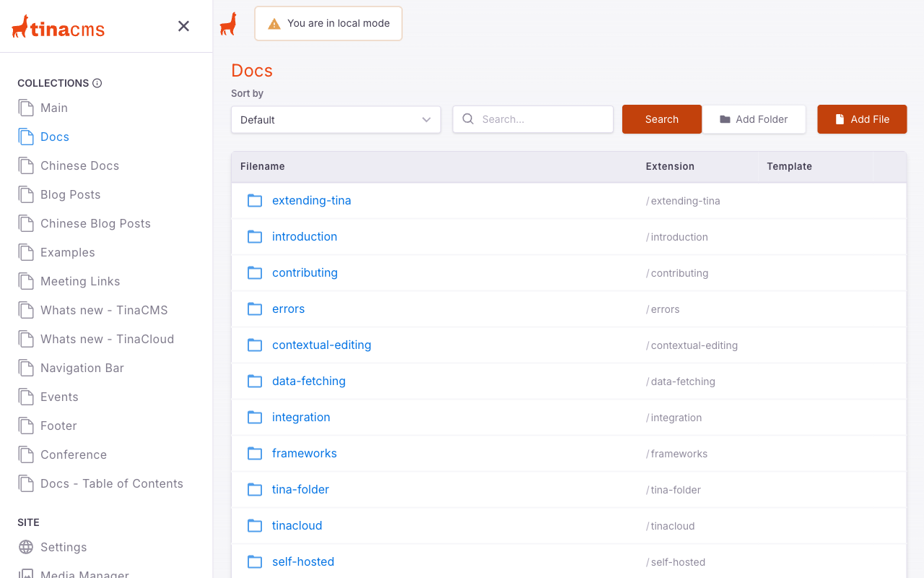
Task: Open the introduction folder
Action: pos(305,236)
